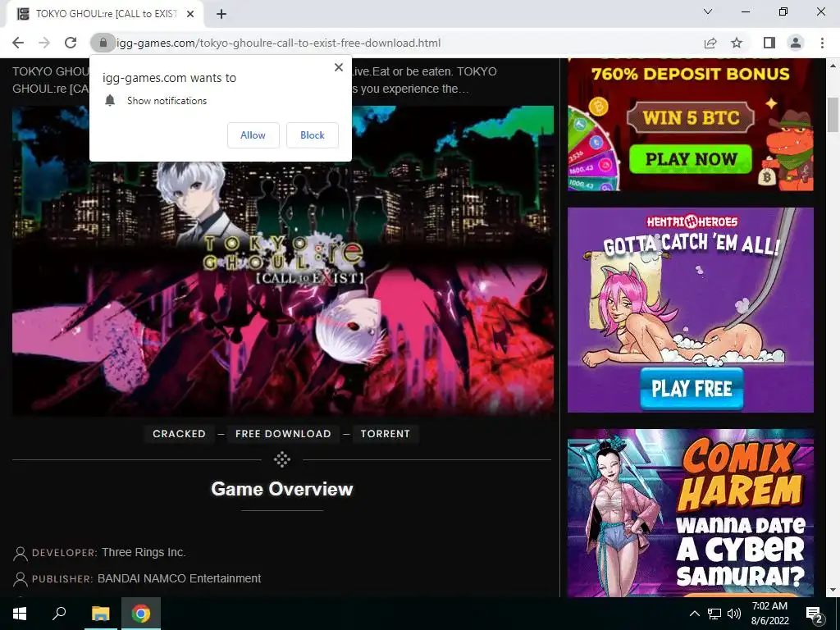840x630 pixels.
Task: Click the bell icon in the notification prompt
Action: pos(110,100)
